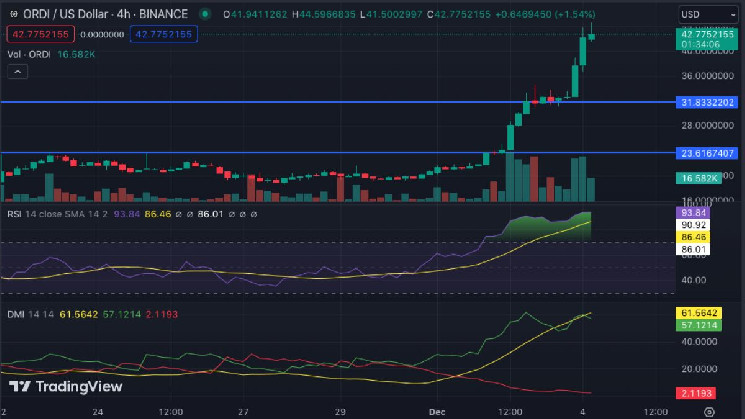Open the TradingView logo link
The image size is (745, 419).
pos(66,387)
